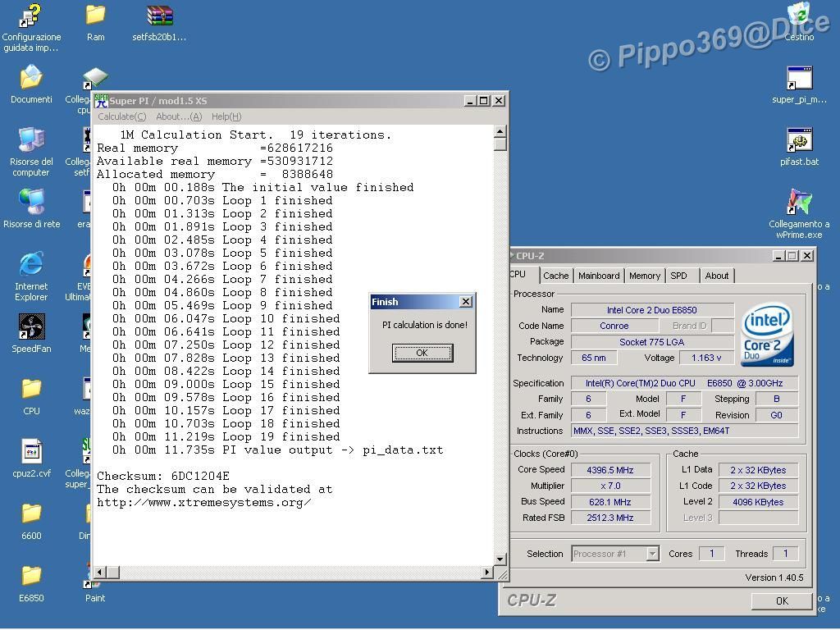Click the http://www.xtremesystems.org/ text
840x630 pixels.
204,503
